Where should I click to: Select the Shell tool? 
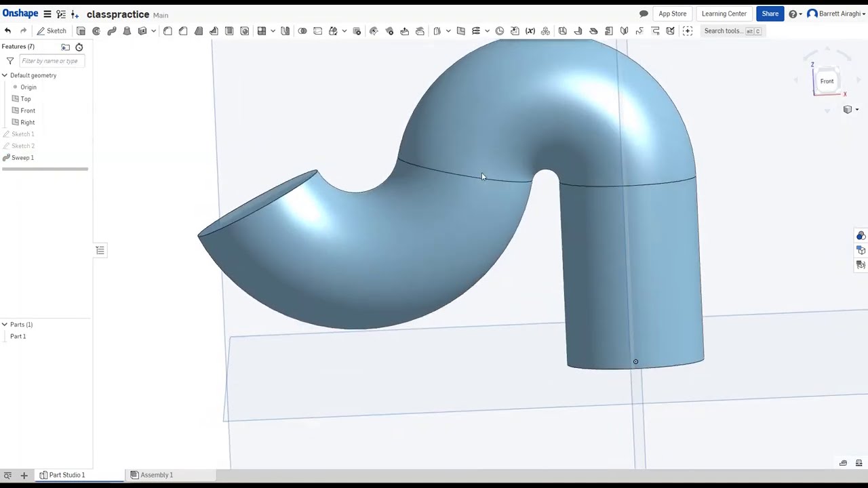229,31
